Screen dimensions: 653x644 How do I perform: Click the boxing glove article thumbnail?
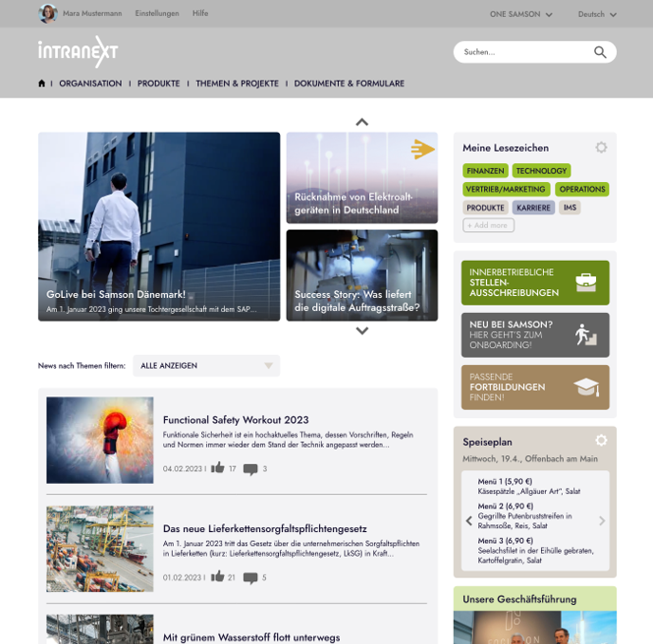click(100, 440)
